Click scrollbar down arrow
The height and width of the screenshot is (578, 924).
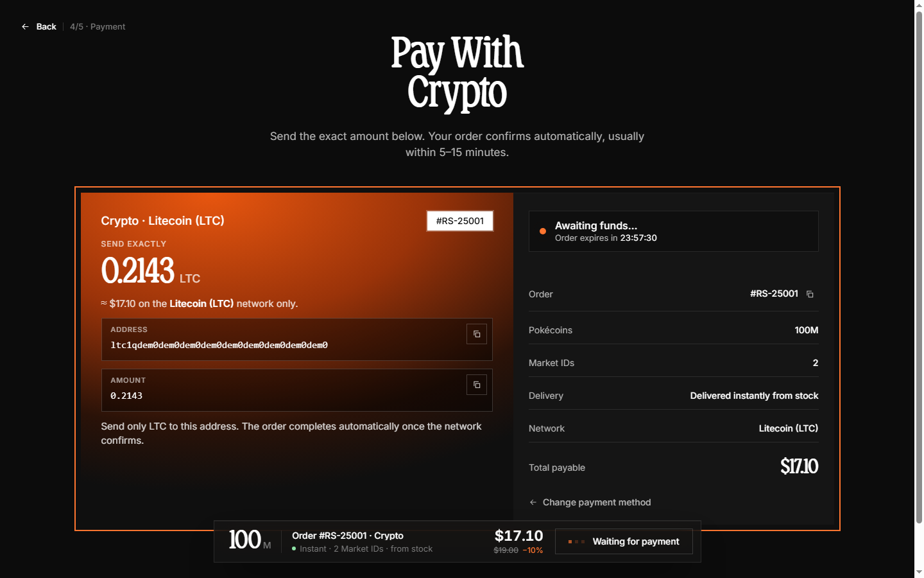coord(919,572)
